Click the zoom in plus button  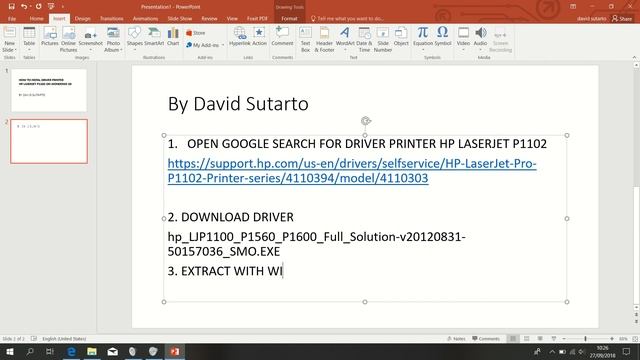click(x=612, y=339)
